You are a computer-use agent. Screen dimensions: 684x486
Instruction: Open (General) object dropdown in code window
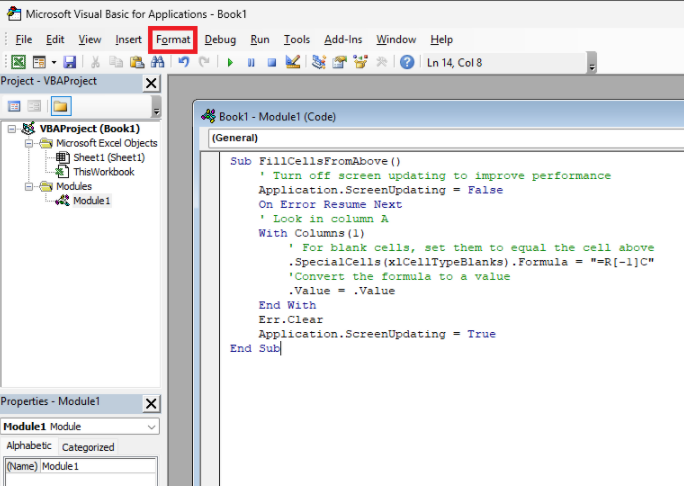pos(446,138)
